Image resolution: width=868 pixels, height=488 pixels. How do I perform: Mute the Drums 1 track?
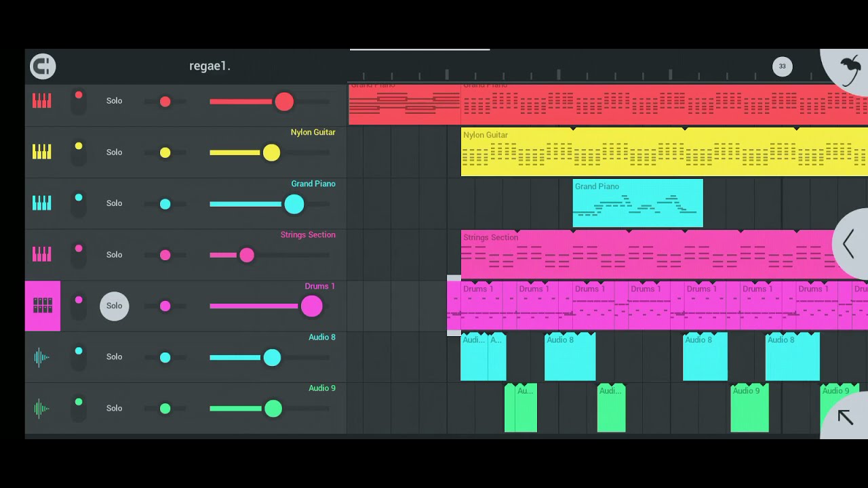(79, 306)
